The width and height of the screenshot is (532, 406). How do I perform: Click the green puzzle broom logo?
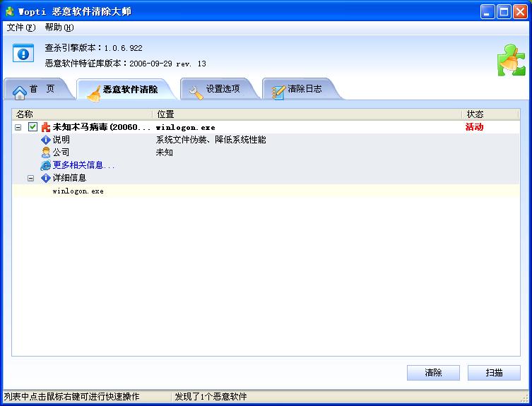(x=511, y=60)
